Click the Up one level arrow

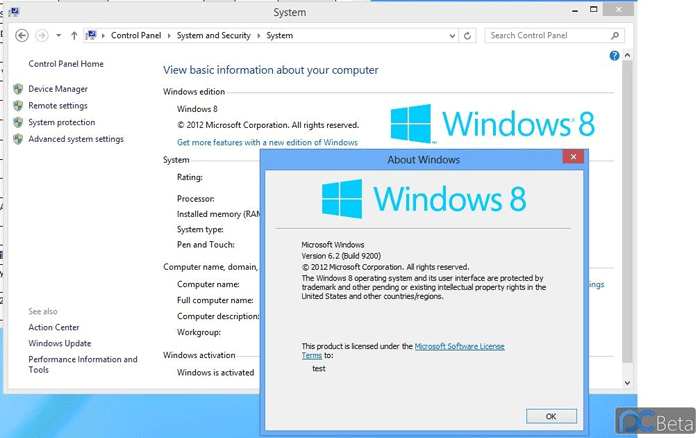74,35
